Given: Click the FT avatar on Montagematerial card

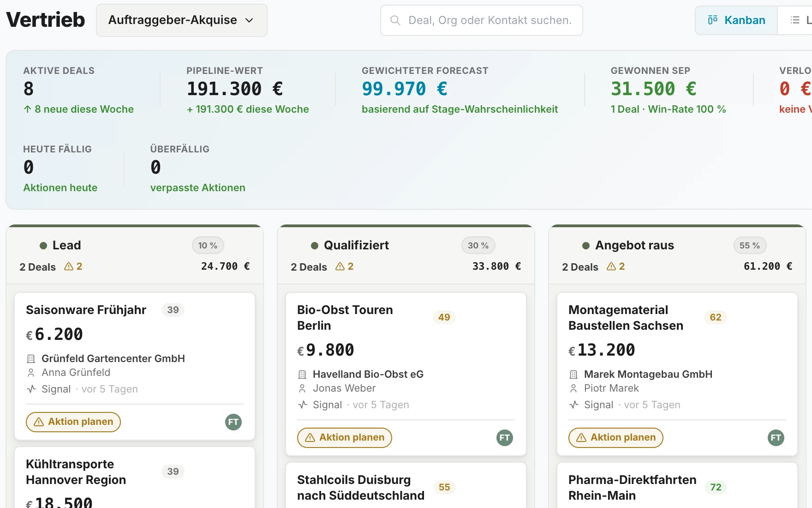Looking at the screenshot, I should point(776,438).
